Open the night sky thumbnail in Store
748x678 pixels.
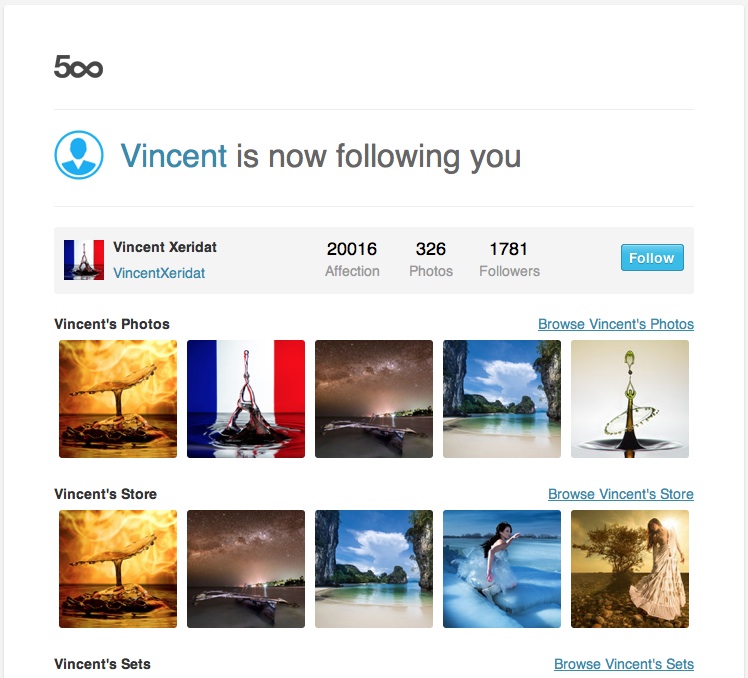pos(246,569)
